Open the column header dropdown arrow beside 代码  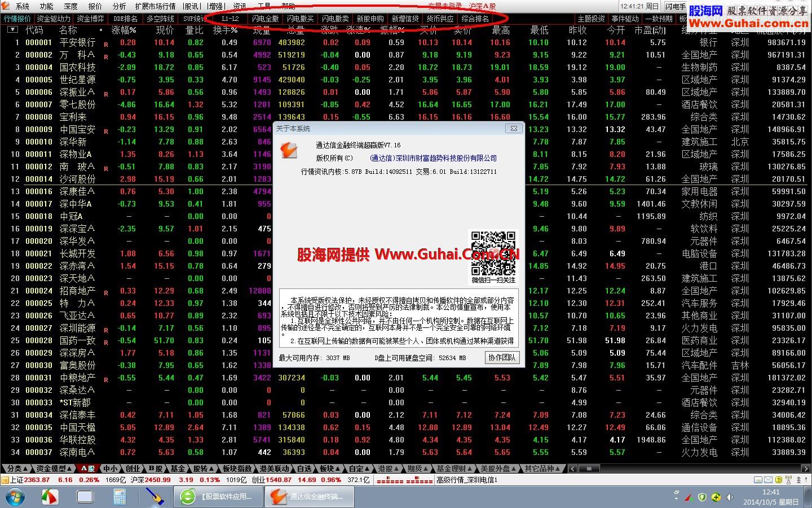tap(12, 30)
